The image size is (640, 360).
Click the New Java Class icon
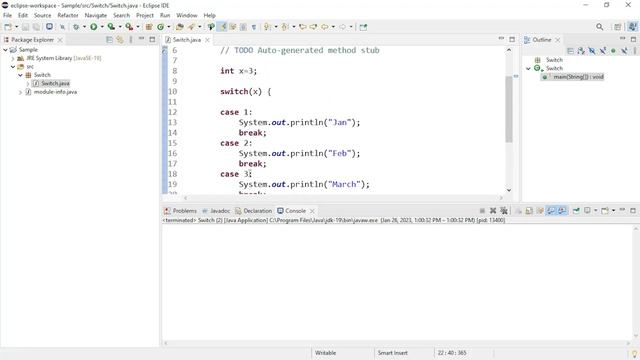160,27
